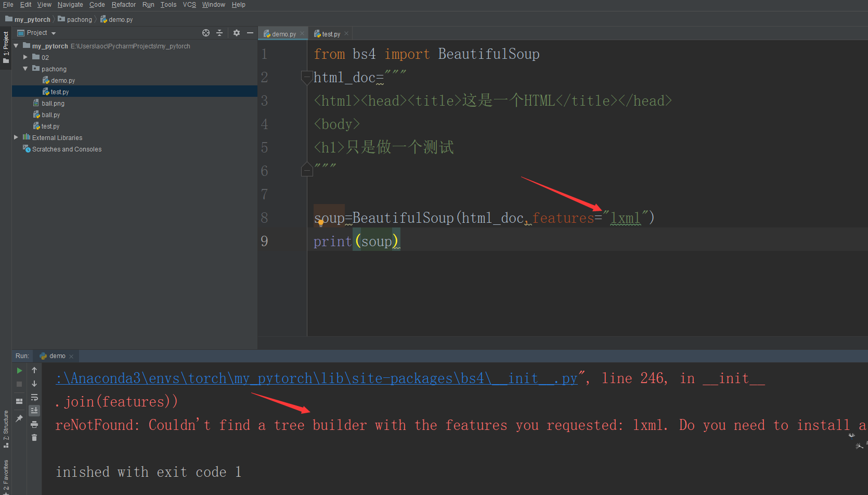Click pachong breadcrumb
868x495 pixels.
75,19
